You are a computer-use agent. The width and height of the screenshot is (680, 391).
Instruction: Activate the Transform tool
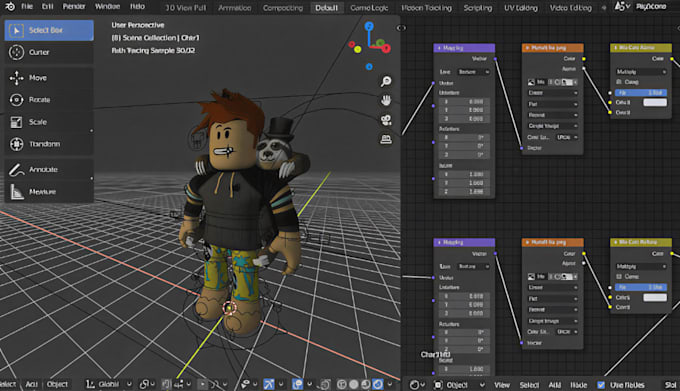tap(49, 144)
